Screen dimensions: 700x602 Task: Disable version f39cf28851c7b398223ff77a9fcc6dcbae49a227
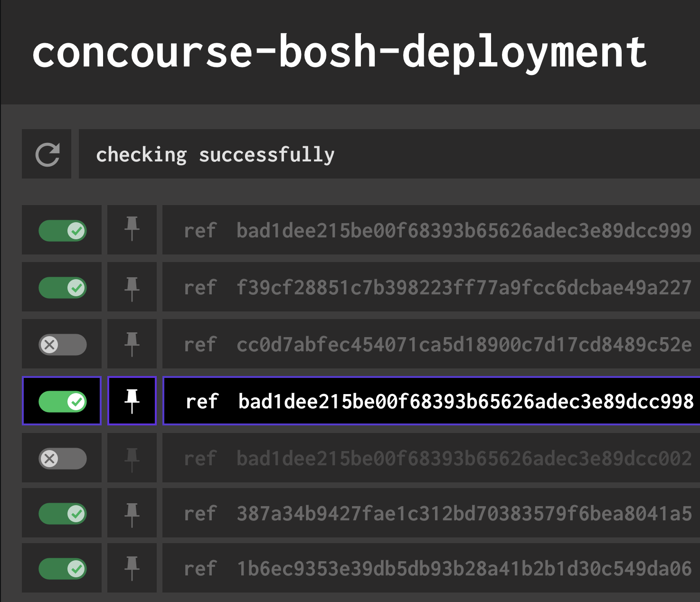(x=61, y=287)
